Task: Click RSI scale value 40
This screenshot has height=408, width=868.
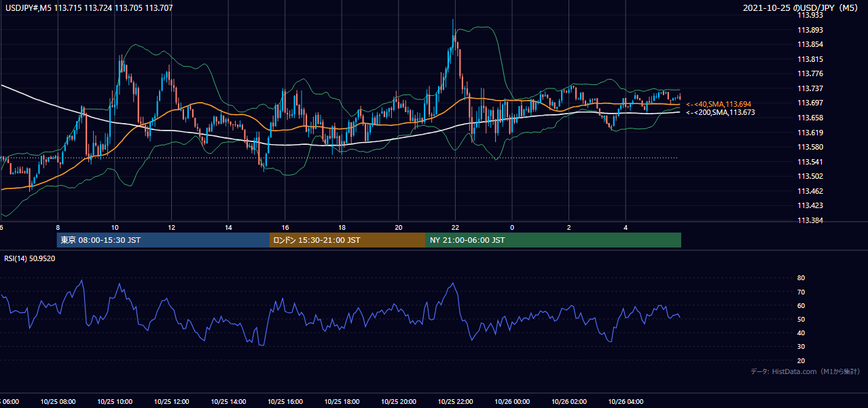Action: (x=801, y=333)
